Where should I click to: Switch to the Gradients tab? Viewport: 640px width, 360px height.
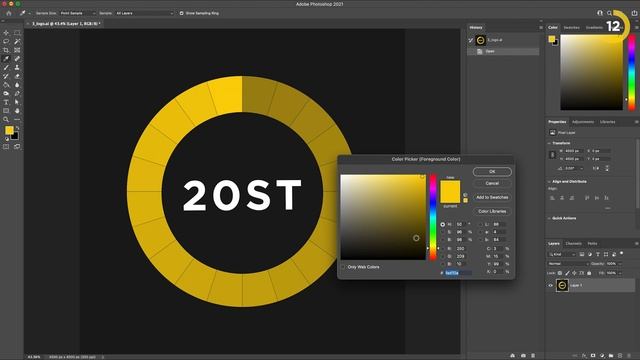pyautogui.click(x=594, y=27)
